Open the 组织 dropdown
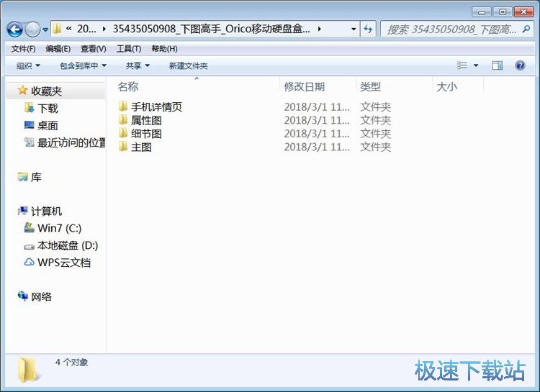The height and width of the screenshot is (392, 540). coord(28,65)
